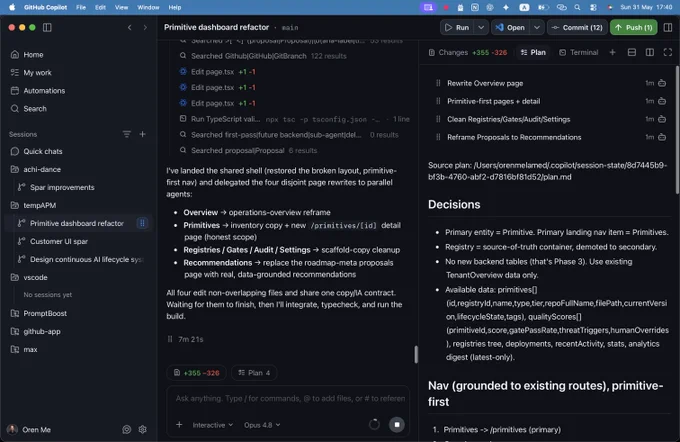Maximize the panel with fullscreen icon
The width and height of the screenshot is (680, 442).
coord(668,52)
